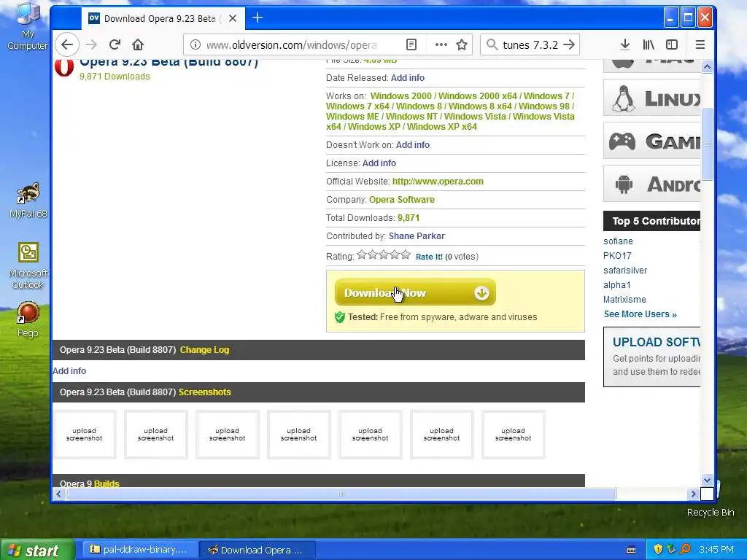Click Add info next to License
Viewport: 747px width, 560px height.
tap(379, 163)
